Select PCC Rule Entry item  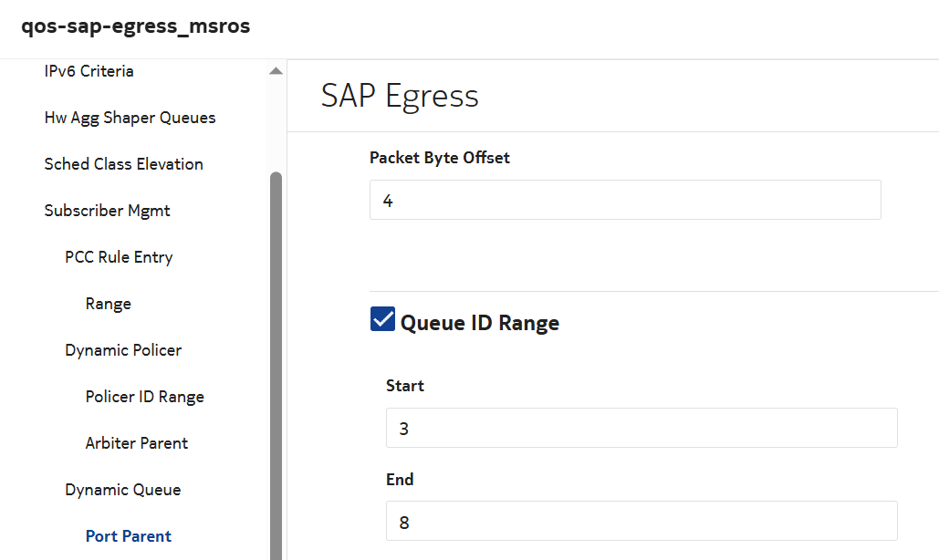(x=119, y=257)
